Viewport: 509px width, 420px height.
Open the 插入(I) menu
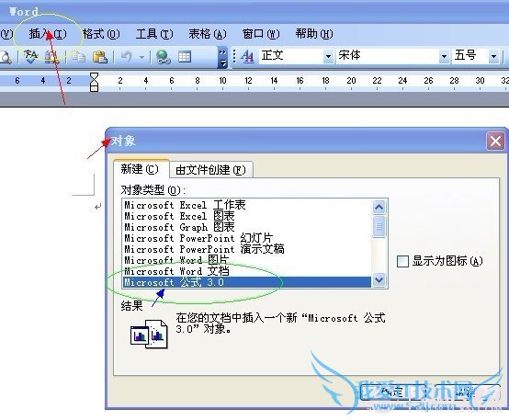pos(48,34)
